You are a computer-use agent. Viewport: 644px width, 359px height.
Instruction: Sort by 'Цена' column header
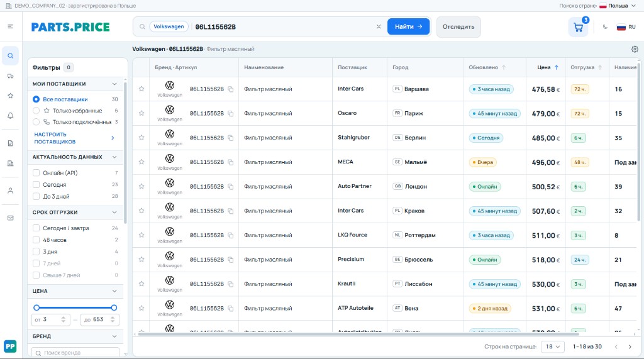point(548,67)
